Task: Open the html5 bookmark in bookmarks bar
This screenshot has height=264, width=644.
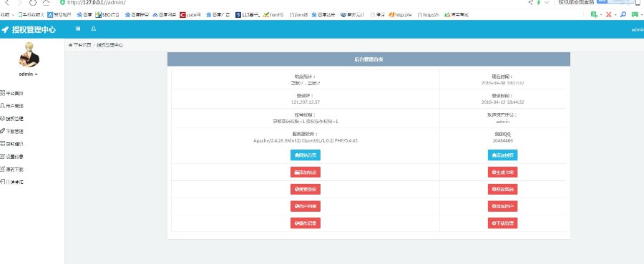Action: (x=273, y=15)
